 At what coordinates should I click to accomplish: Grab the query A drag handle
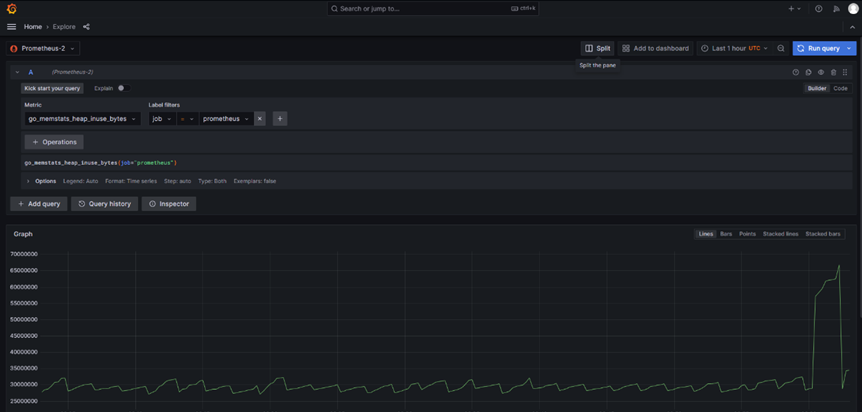click(x=845, y=72)
